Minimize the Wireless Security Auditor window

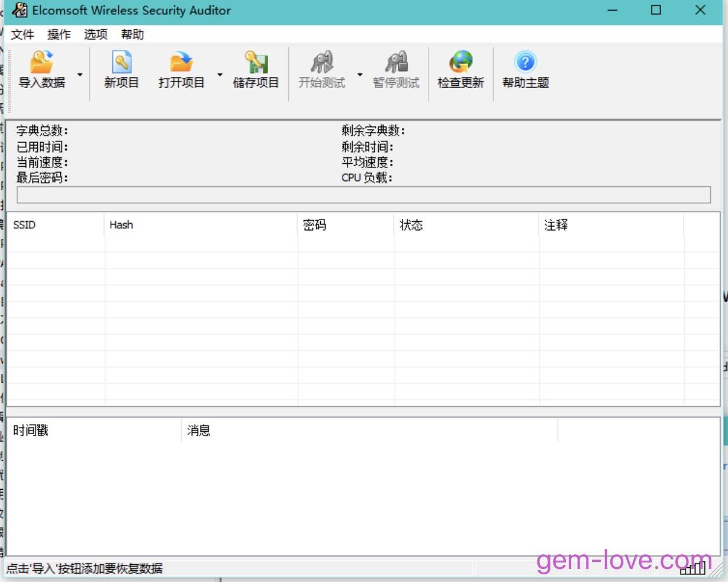coord(613,10)
